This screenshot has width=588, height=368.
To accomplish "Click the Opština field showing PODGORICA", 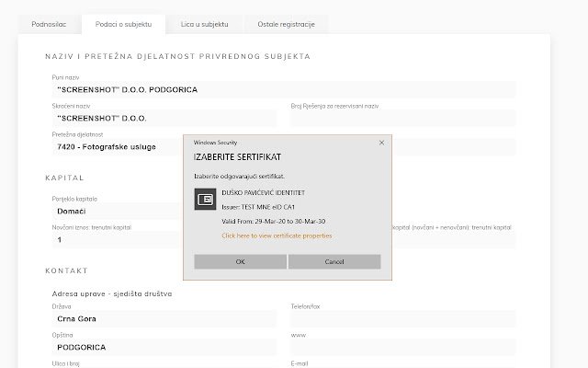I will (164, 348).
